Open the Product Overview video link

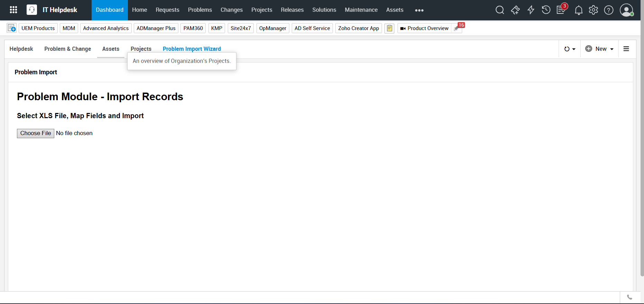click(424, 28)
